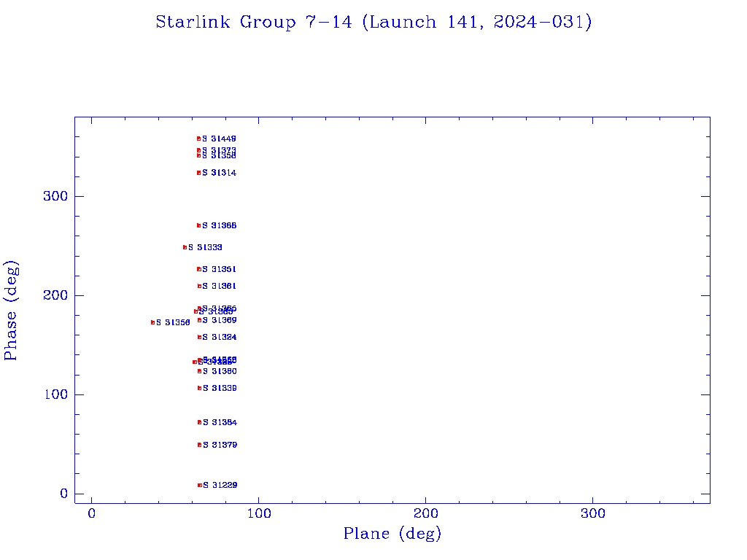Click the Plane axis tick label 300
747x560 pixels.
point(592,514)
